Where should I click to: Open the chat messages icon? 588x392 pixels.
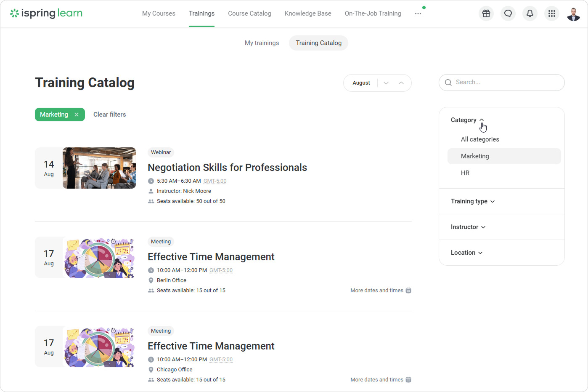click(x=508, y=13)
